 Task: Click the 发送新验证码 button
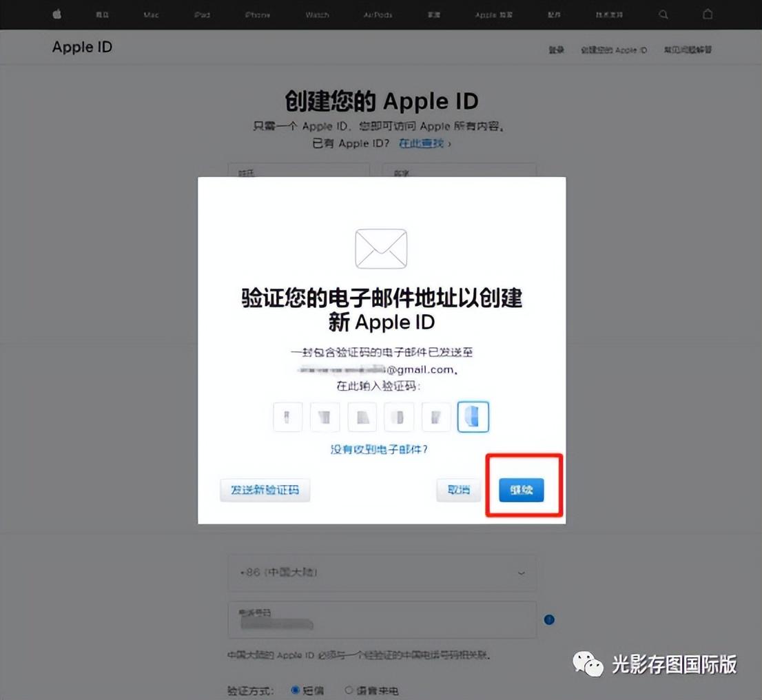tap(265, 490)
